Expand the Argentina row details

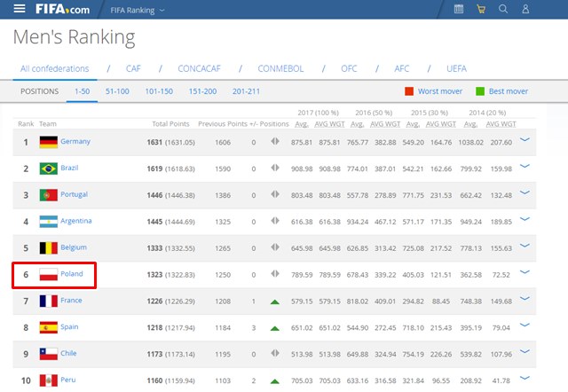tap(525, 219)
